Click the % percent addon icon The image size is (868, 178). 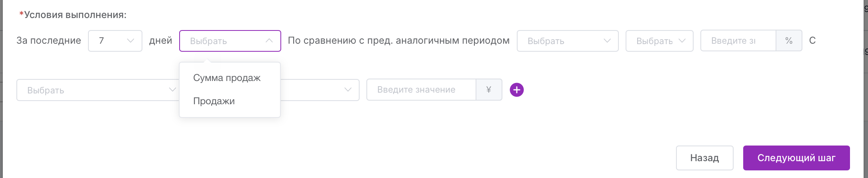click(788, 40)
